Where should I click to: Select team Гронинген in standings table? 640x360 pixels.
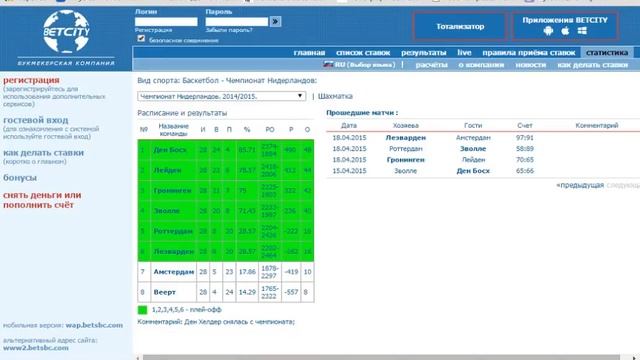pyautogui.click(x=172, y=191)
